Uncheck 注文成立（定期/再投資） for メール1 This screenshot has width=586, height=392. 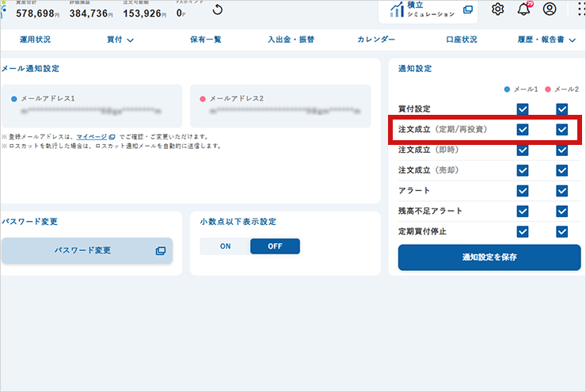523,130
